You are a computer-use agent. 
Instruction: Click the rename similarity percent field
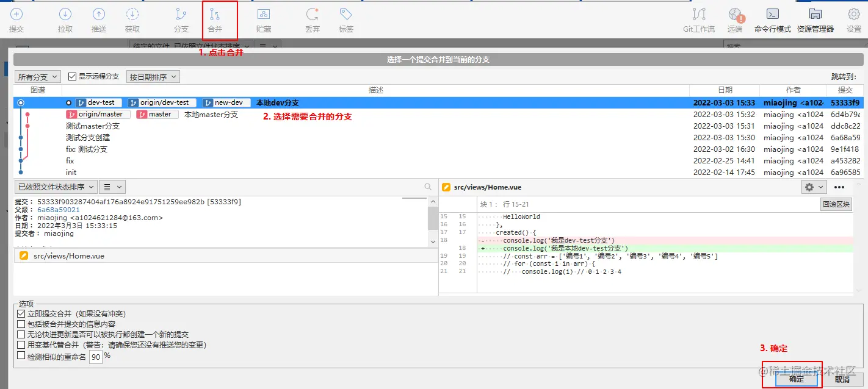pyautogui.click(x=96, y=357)
